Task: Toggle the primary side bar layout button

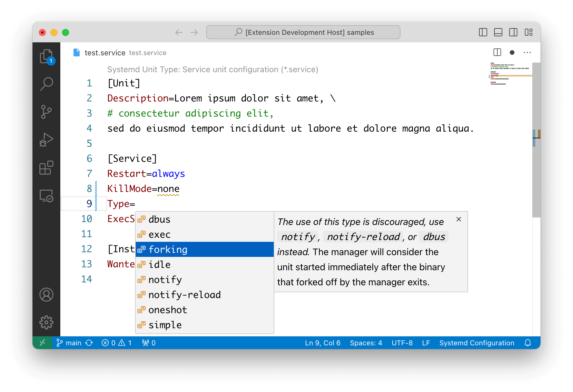Action: pyautogui.click(x=483, y=32)
